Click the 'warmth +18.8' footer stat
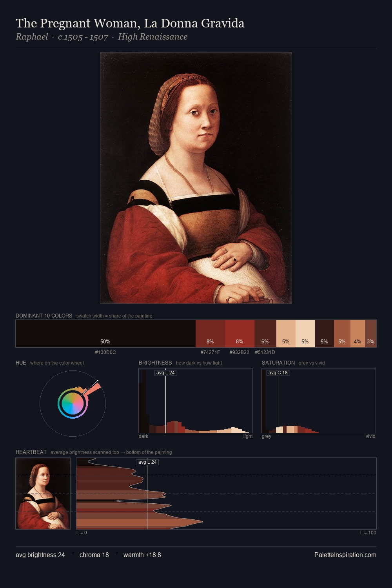 tap(142, 555)
